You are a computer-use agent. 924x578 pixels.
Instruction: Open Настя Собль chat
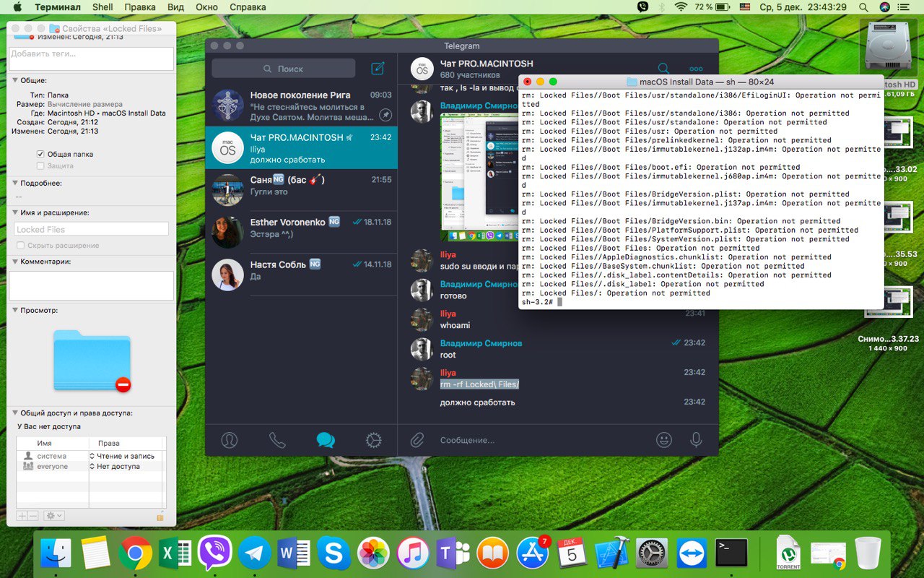[x=301, y=274]
